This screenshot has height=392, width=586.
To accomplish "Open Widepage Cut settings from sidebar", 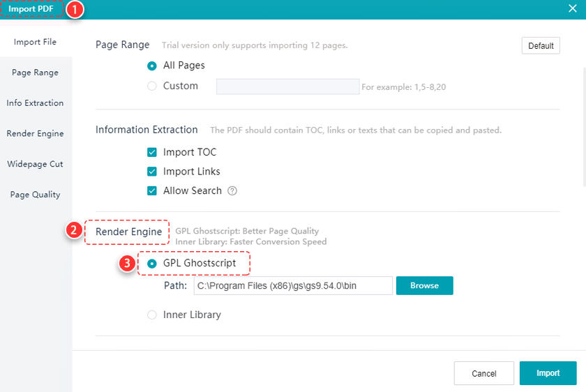I will pyautogui.click(x=36, y=164).
